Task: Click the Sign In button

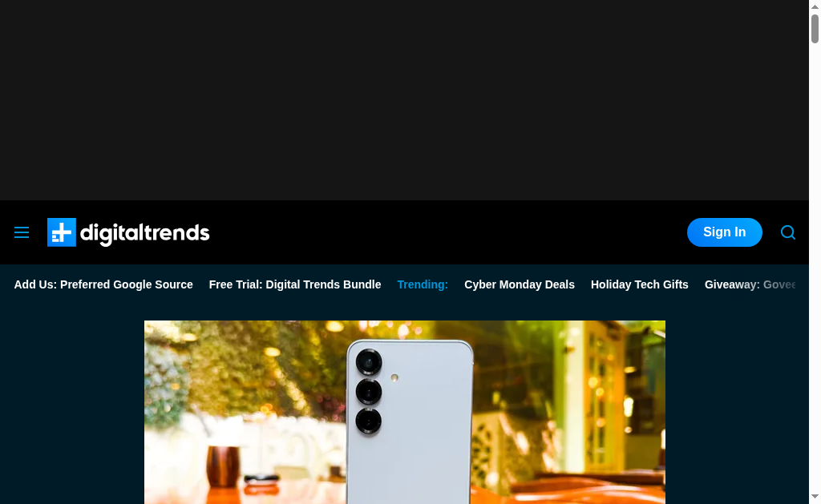Action: click(x=725, y=232)
